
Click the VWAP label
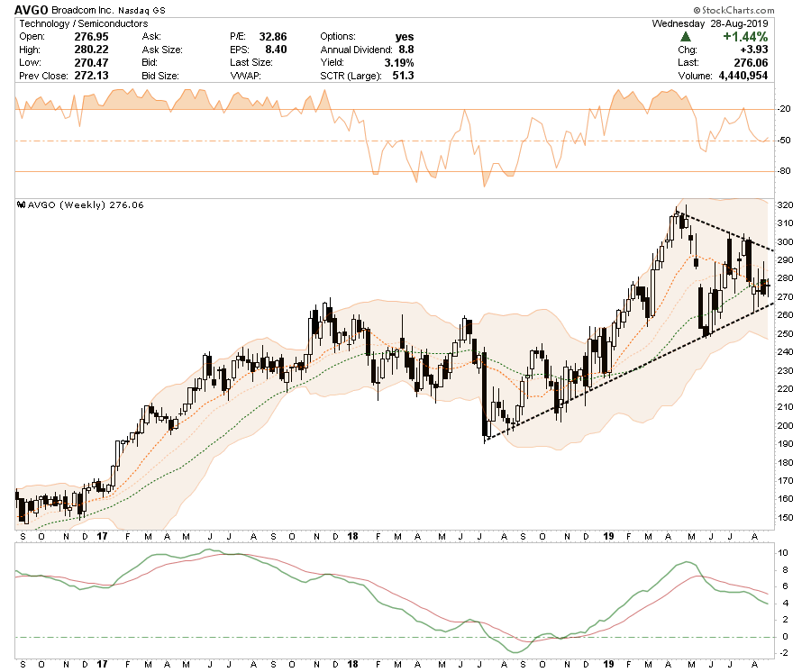[245, 76]
